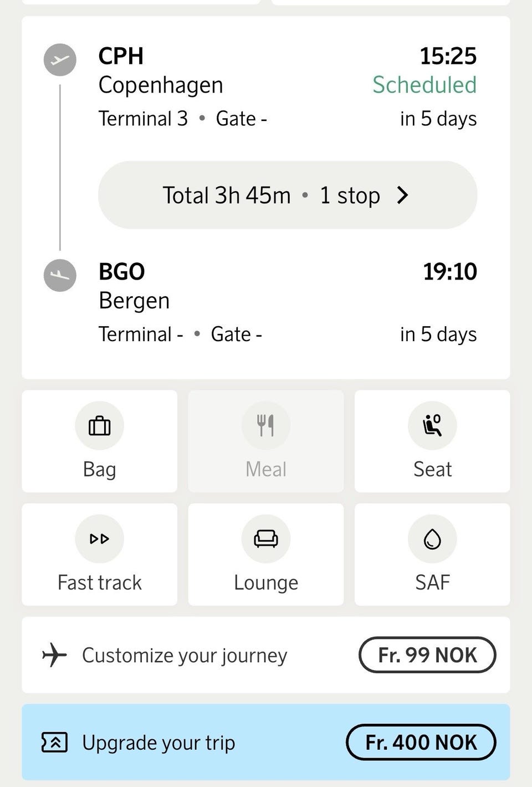
Task: Tap the Bag suitcase icon
Action: click(100, 426)
